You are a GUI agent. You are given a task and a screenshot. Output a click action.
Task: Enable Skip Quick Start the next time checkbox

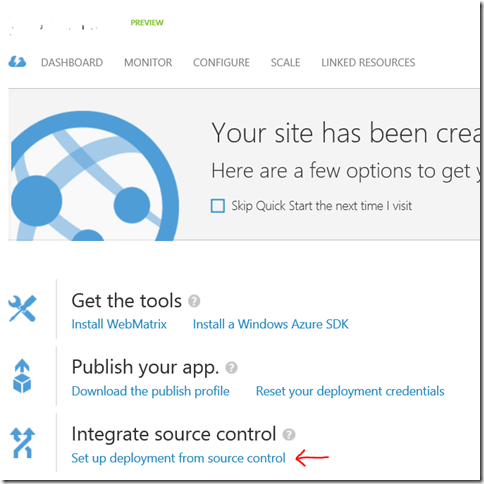point(218,206)
